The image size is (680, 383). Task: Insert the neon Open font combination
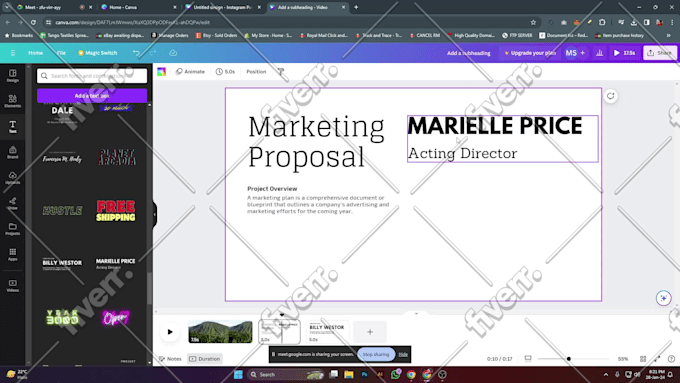115,317
